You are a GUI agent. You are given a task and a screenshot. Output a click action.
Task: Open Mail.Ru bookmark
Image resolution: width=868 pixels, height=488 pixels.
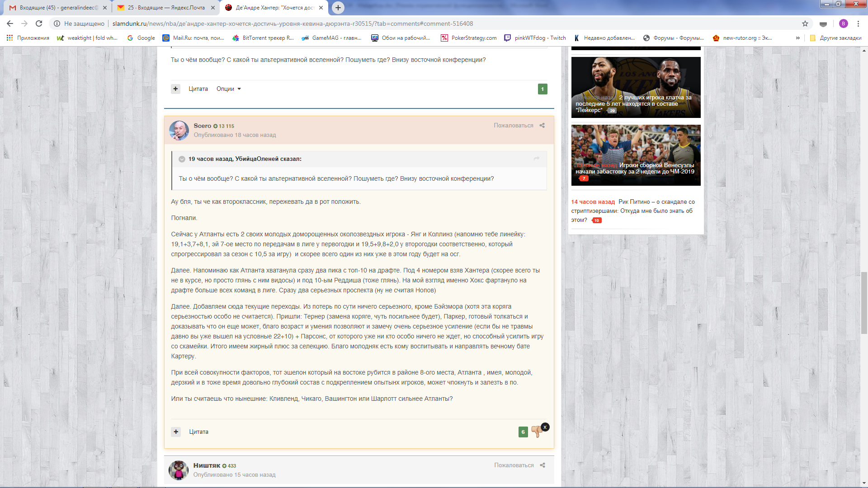193,38
